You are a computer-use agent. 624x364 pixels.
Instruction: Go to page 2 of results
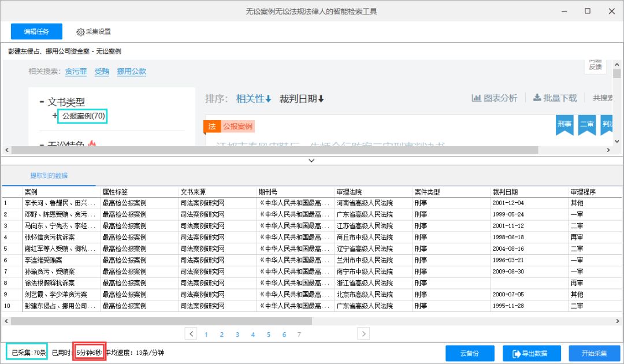tap(222, 335)
